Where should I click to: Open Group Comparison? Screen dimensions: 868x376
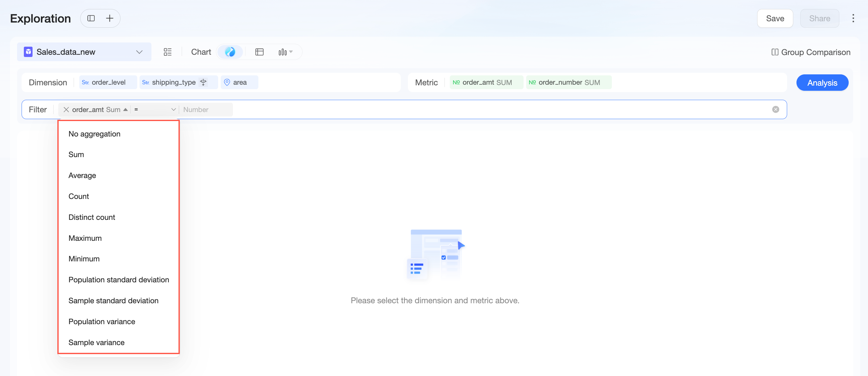point(810,52)
